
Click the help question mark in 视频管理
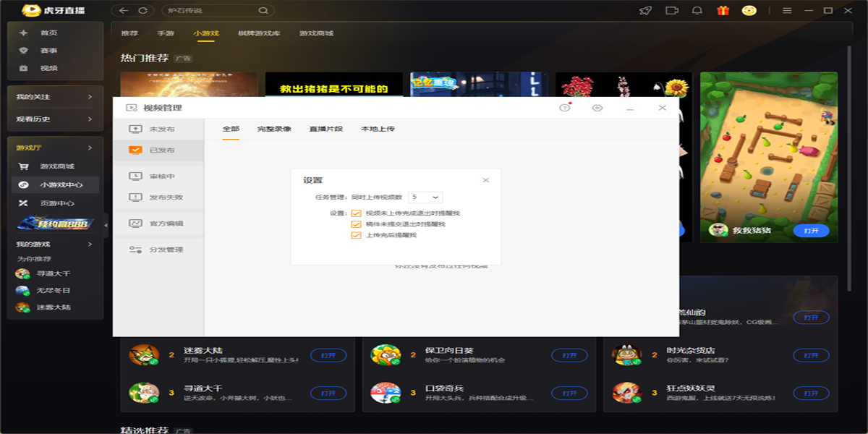565,108
